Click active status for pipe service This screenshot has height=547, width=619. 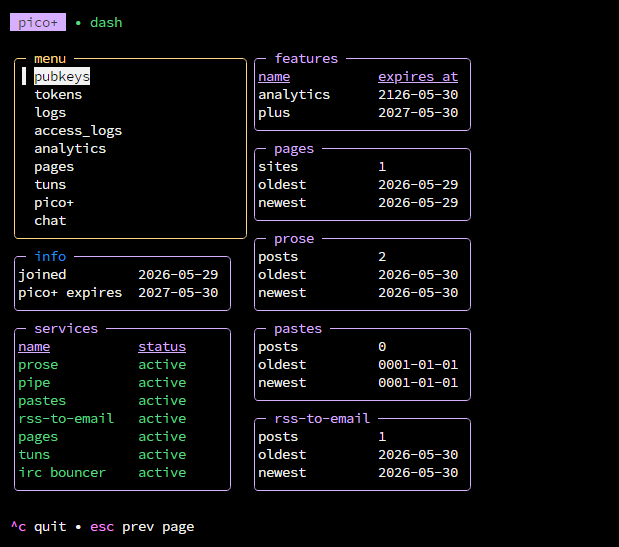162,382
